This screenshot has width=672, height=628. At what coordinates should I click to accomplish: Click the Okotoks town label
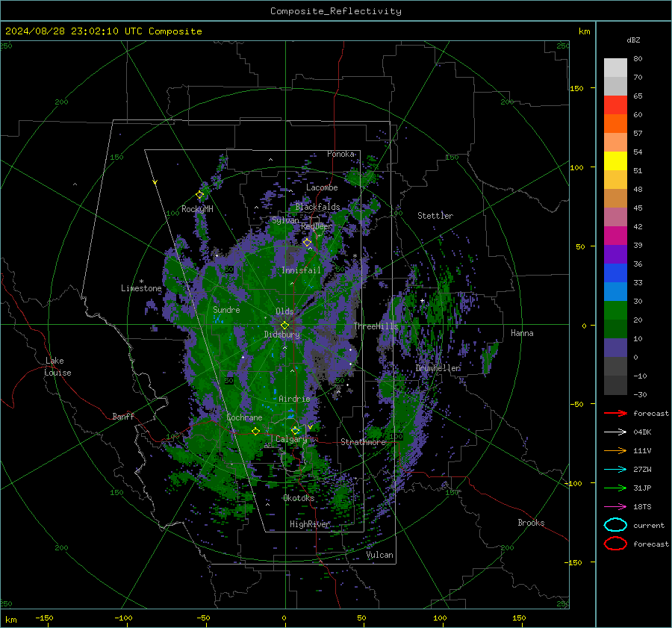point(299,498)
